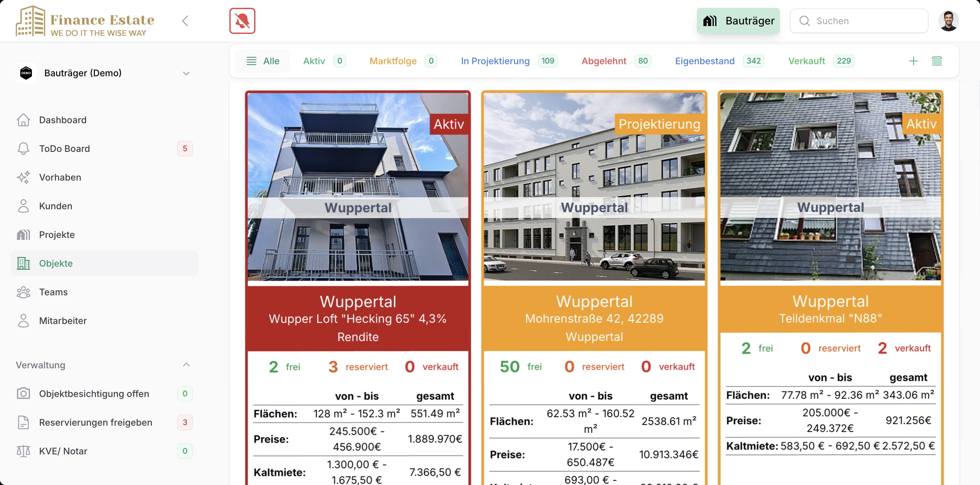Expand the Bauträger (Demo) dropdown

(186, 72)
